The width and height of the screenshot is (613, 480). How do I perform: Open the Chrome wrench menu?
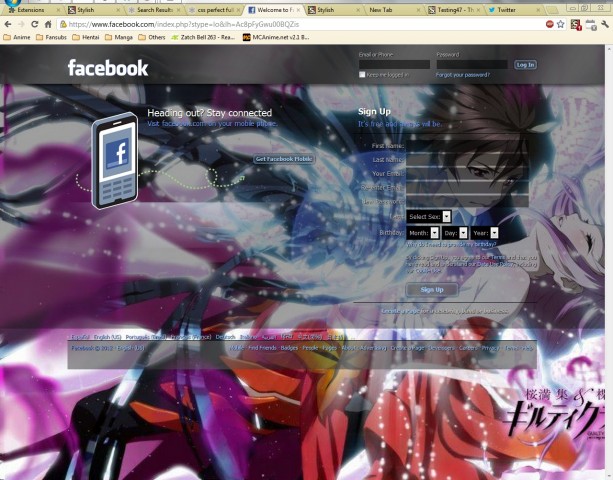click(605, 24)
